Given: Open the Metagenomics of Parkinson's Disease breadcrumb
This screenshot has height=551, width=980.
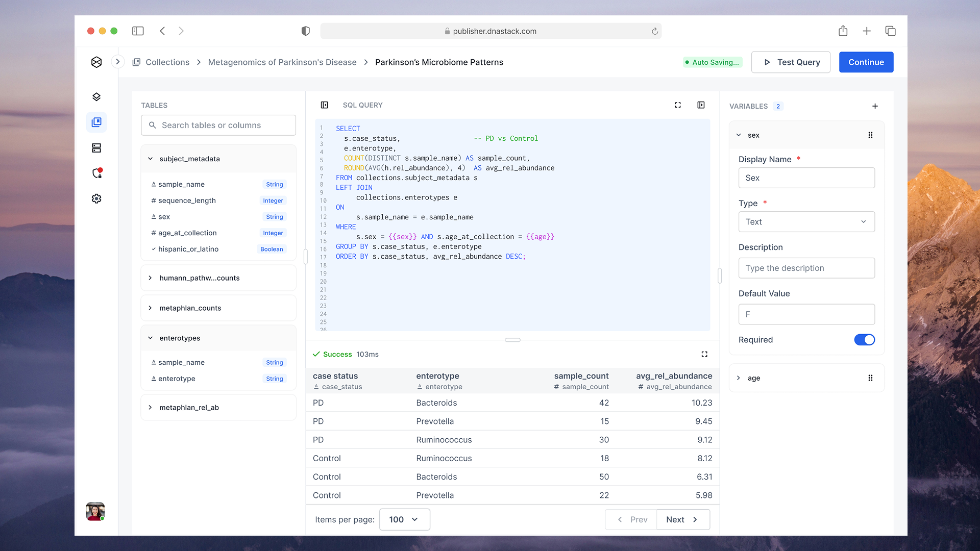Looking at the screenshot, I should 282,62.
